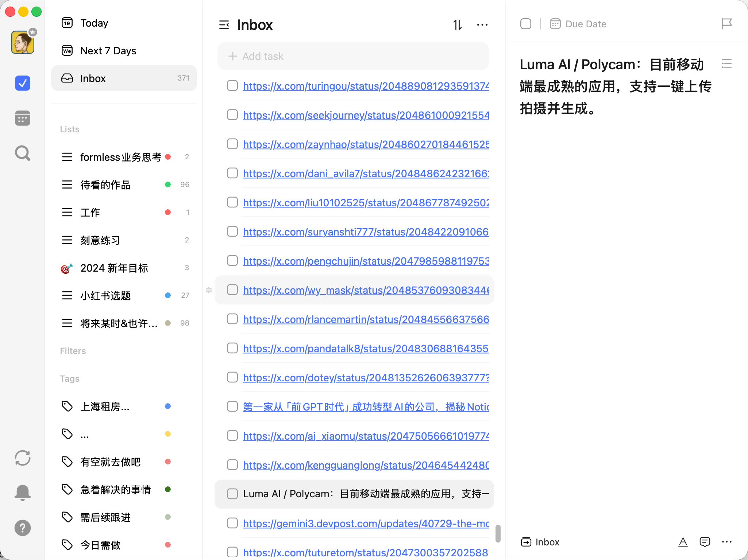Open the Inbox list more-options menu
Viewport: 748px width, 560px height.
click(x=482, y=25)
